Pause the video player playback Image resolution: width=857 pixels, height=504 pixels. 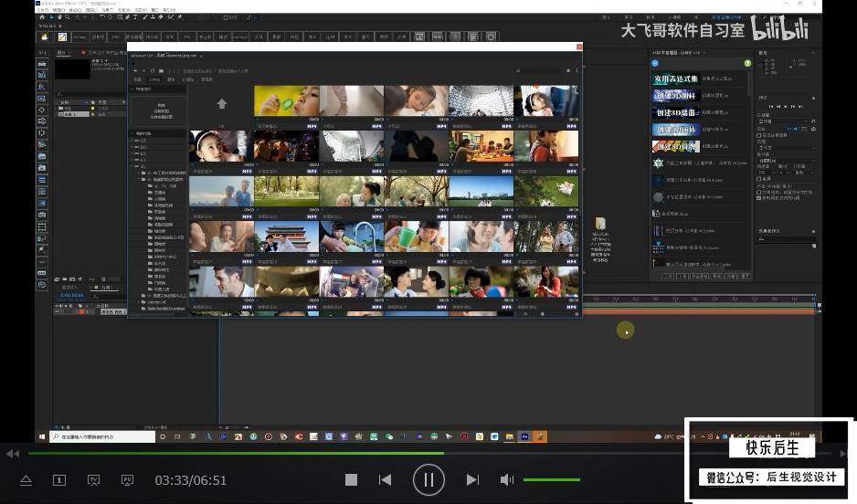pos(428,480)
